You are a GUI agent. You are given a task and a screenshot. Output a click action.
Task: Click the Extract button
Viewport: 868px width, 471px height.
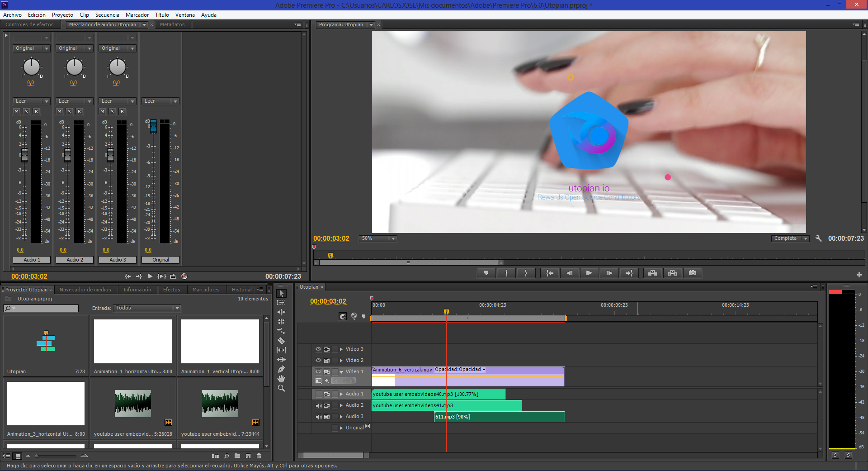point(672,273)
